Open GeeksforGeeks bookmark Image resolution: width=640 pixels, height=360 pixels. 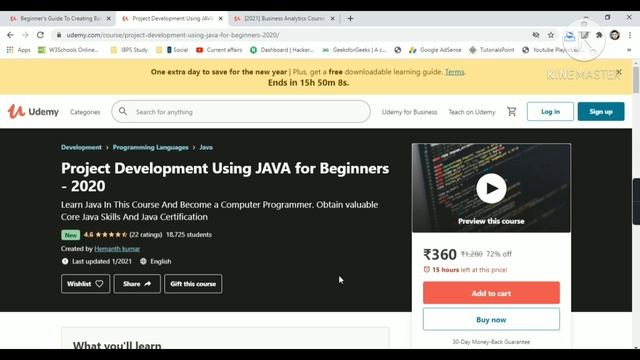tap(354, 50)
